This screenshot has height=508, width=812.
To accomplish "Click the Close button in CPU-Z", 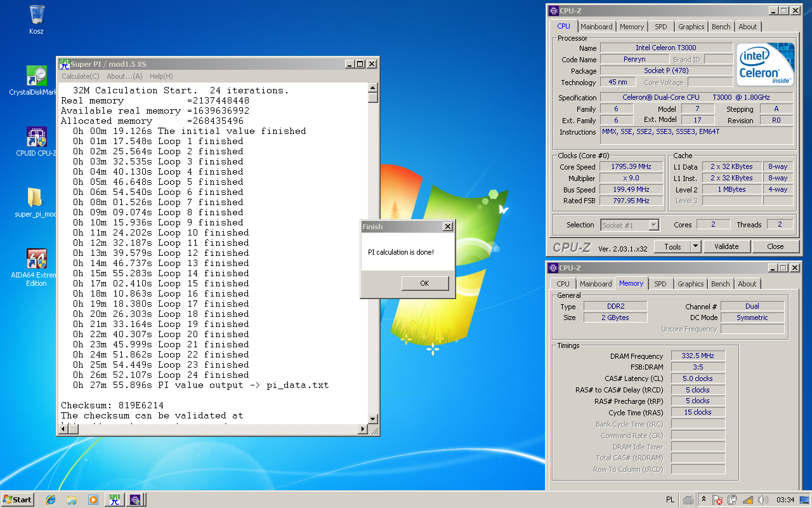I will tap(775, 246).
